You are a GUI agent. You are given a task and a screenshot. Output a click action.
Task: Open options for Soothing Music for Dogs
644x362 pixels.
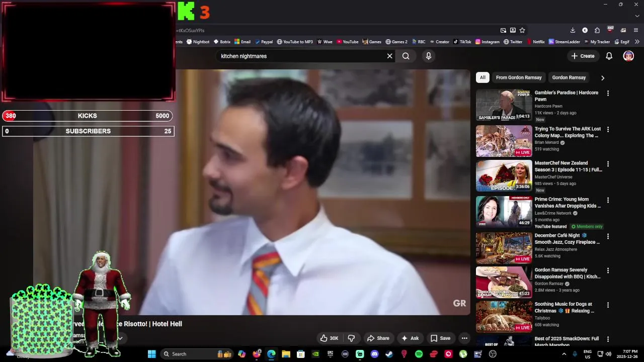point(608,305)
